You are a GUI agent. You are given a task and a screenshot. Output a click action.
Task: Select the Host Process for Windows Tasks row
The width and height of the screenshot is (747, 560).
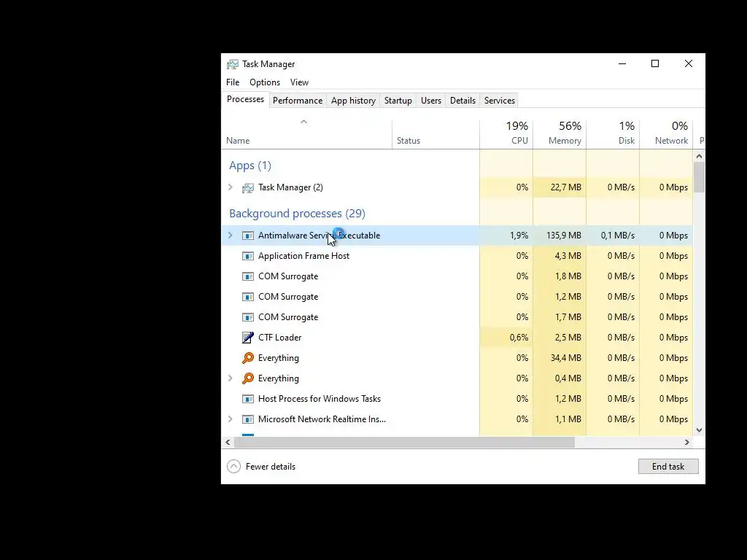[x=457, y=399]
